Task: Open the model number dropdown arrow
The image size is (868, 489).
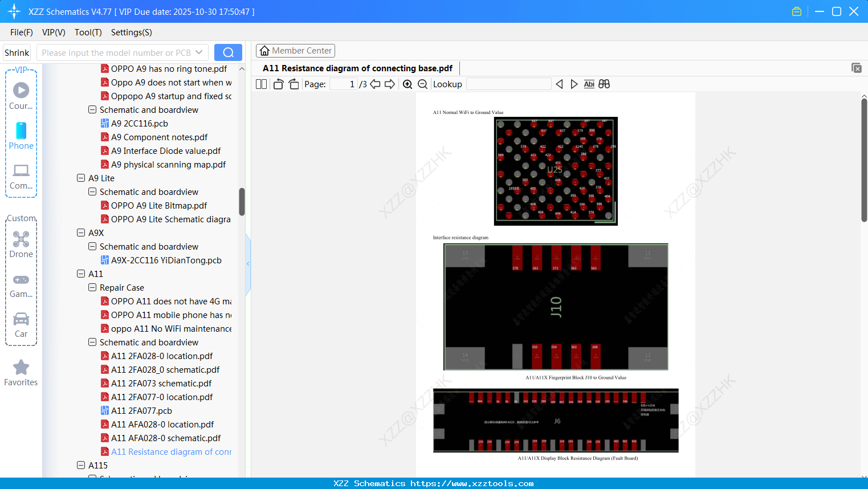Action: [x=199, y=52]
